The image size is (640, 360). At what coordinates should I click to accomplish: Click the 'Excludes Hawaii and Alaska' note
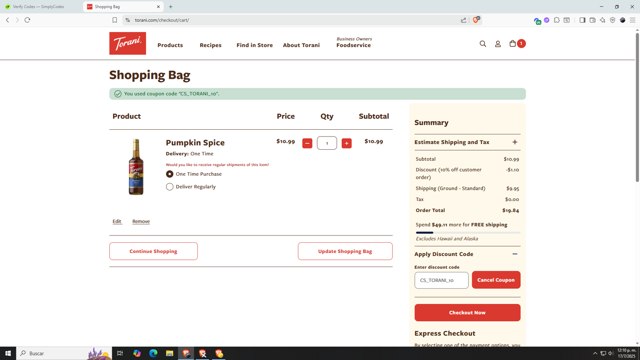point(447,239)
